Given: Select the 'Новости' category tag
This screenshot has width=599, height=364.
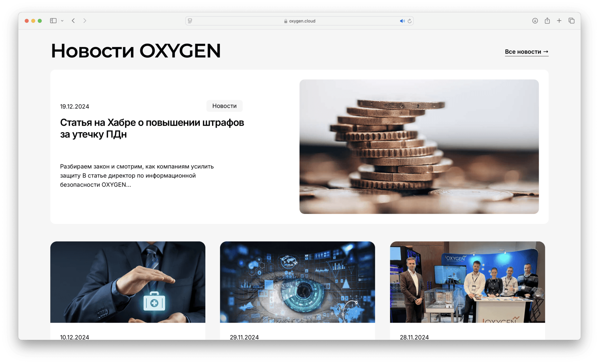Looking at the screenshot, I should [x=224, y=106].
